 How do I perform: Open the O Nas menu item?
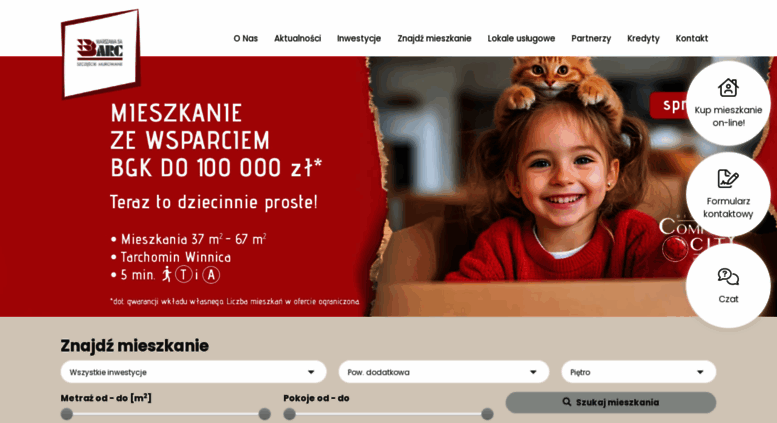[245, 38]
